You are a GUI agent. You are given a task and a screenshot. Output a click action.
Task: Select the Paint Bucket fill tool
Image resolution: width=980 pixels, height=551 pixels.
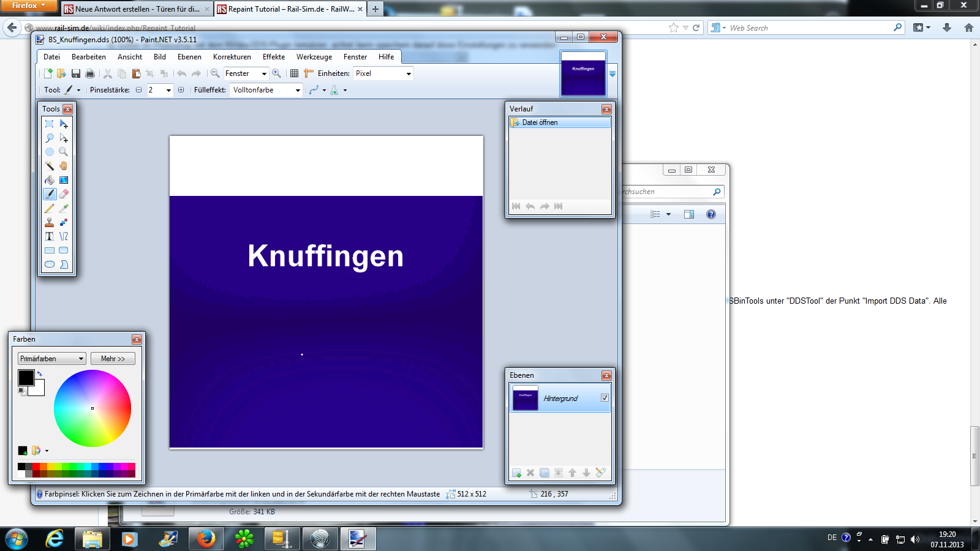(50, 180)
